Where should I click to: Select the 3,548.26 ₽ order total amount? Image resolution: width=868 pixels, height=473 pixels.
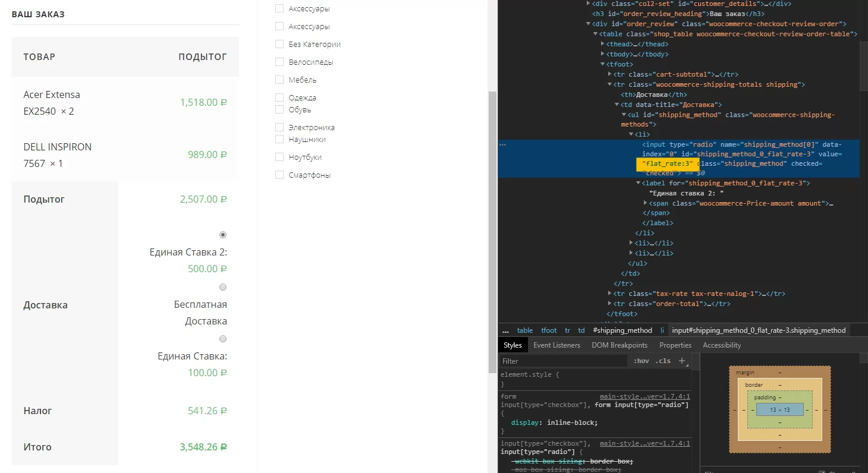(x=203, y=447)
